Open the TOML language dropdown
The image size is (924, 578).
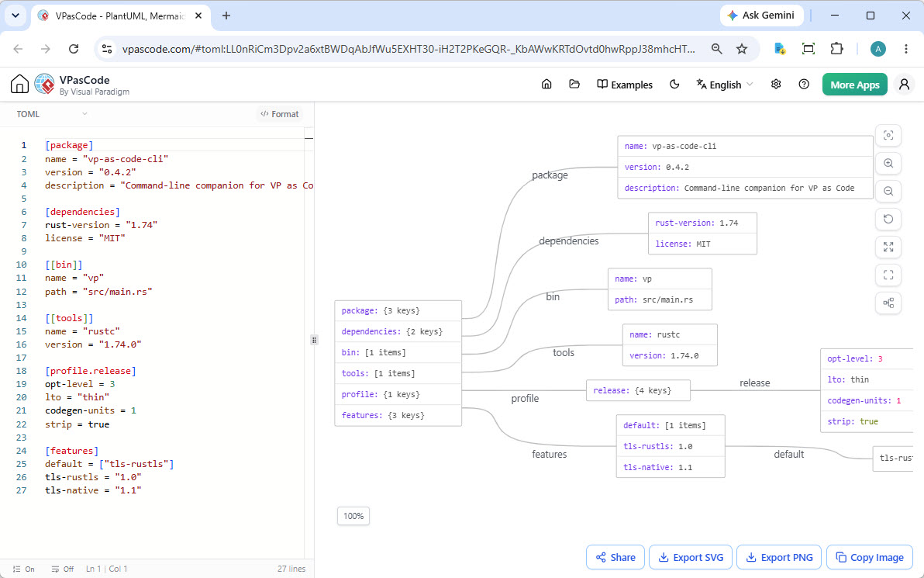[x=52, y=114]
